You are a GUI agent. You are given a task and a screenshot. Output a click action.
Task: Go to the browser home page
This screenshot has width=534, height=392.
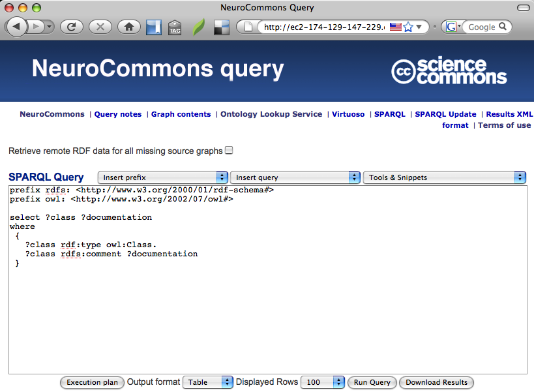pyautogui.click(x=128, y=27)
